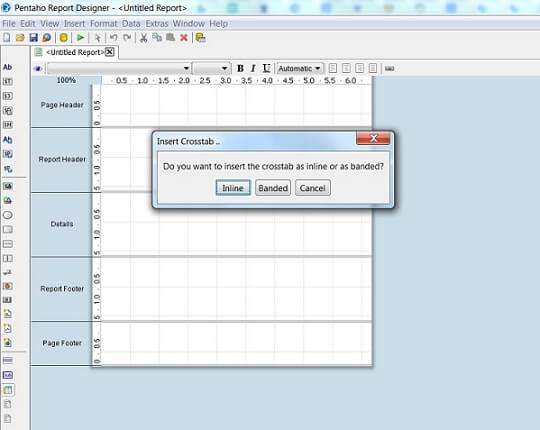Close the Untitled Report tab
The height and width of the screenshot is (430, 540).
point(110,52)
